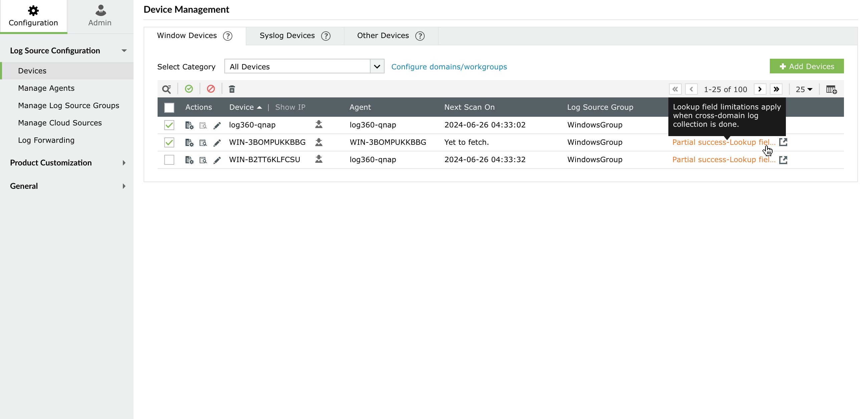The height and width of the screenshot is (419, 868).
Task: Uncheck the log360-qnap device row
Action: click(x=169, y=125)
